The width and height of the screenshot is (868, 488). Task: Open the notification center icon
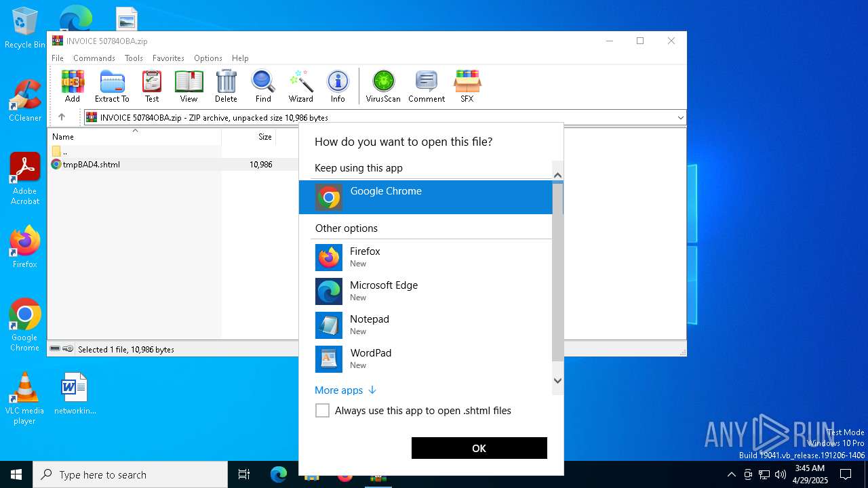click(x=846, y=474)
